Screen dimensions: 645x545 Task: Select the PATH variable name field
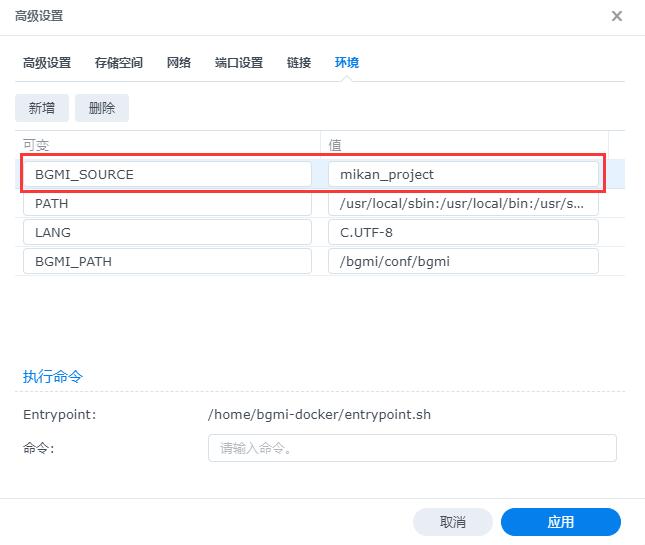point(167,203)
